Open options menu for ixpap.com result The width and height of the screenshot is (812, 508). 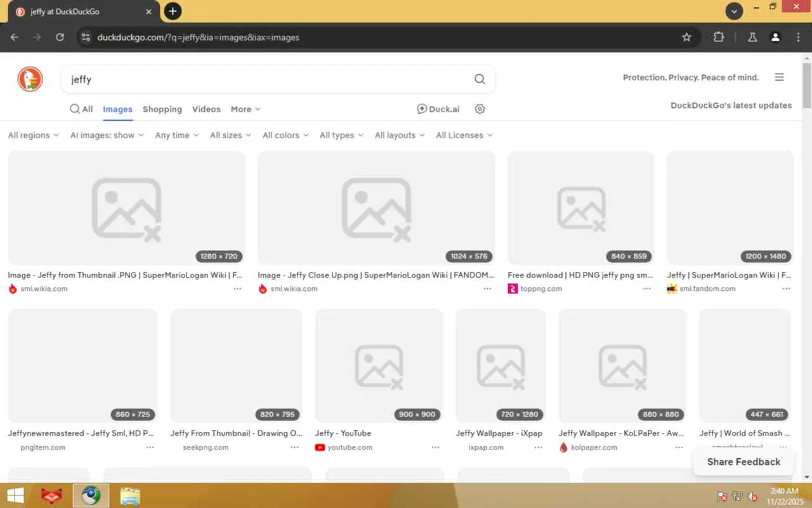point(539,448)
